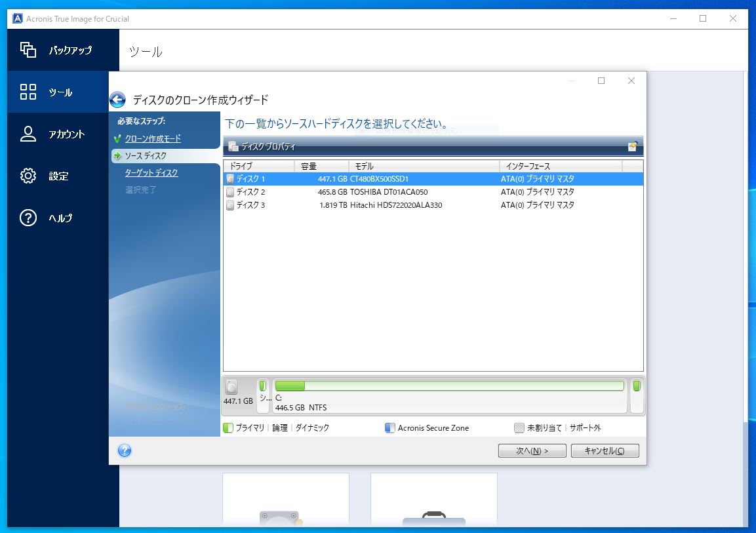Viewport: 756px width, 533px height.
Task: Click the 447.1 GB capacity cell
Action: 332,179
